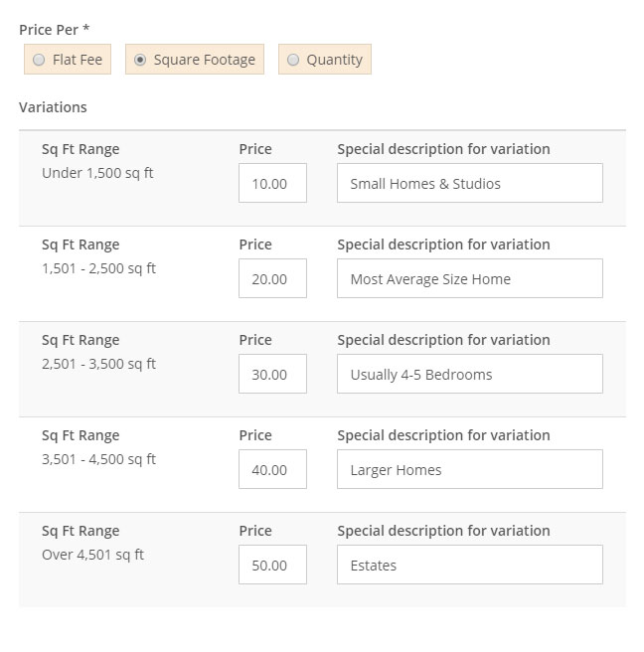The image size is (644, 652).
Task: Click the Under 1,500 sq ft range text
Action: point(97,173)
